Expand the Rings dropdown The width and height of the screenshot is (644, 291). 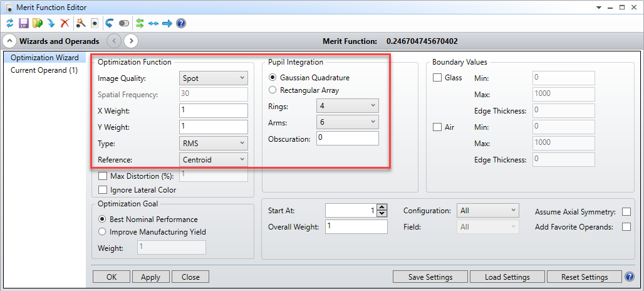(348, 106)
